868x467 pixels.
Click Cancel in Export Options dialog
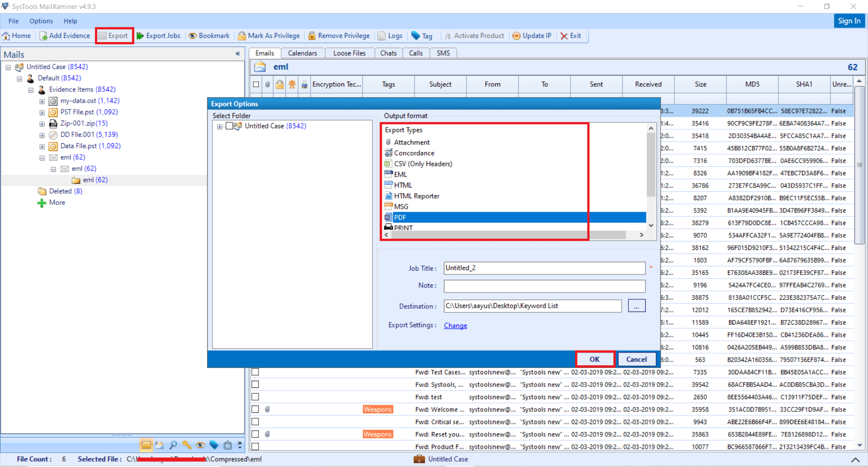(x=637, y=359)
